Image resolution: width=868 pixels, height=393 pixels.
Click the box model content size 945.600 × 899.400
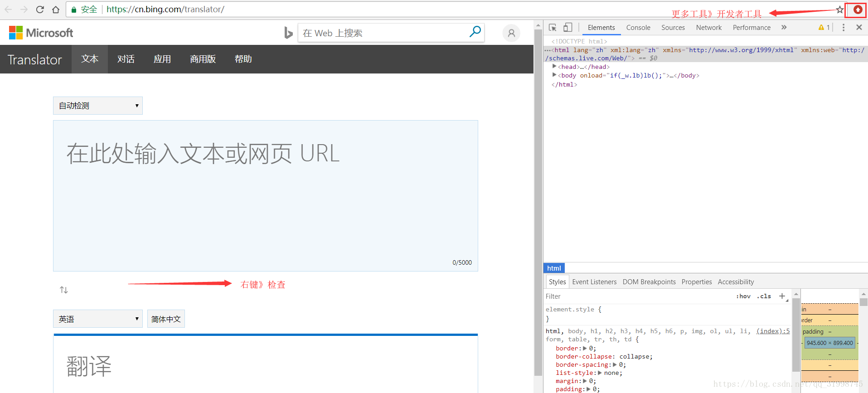point(830,343)
